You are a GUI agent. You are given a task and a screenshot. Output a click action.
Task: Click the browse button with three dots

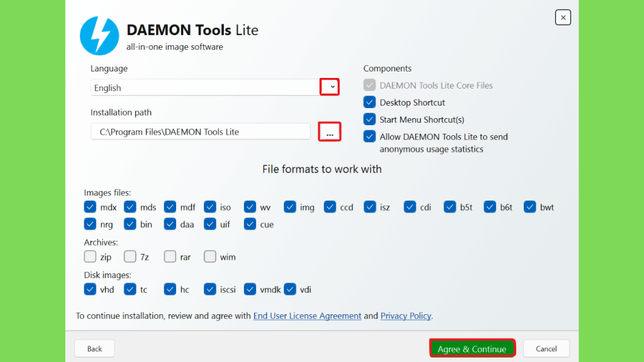point(330,132)
